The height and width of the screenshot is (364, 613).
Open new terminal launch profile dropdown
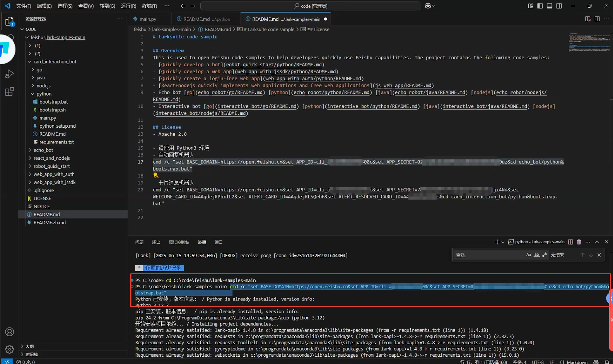pos(503,242)
